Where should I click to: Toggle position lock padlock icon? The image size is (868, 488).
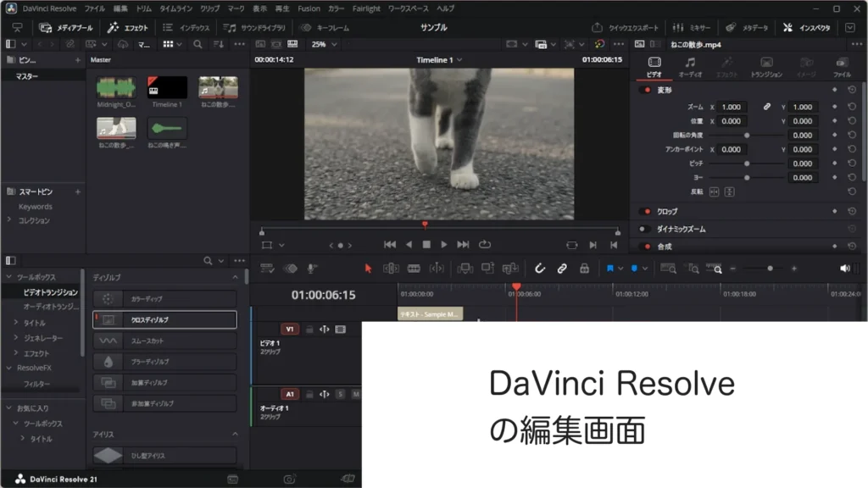[x=584, y=269]
